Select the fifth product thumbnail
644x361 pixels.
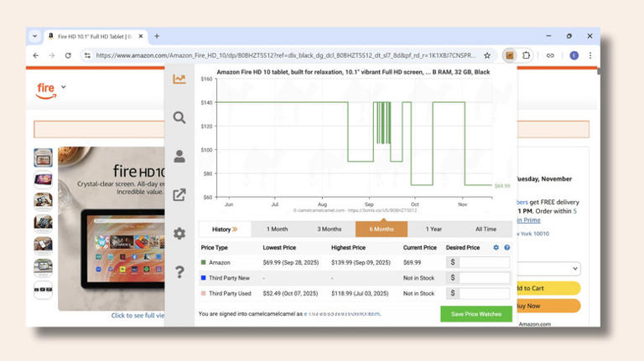coord(43,245)
